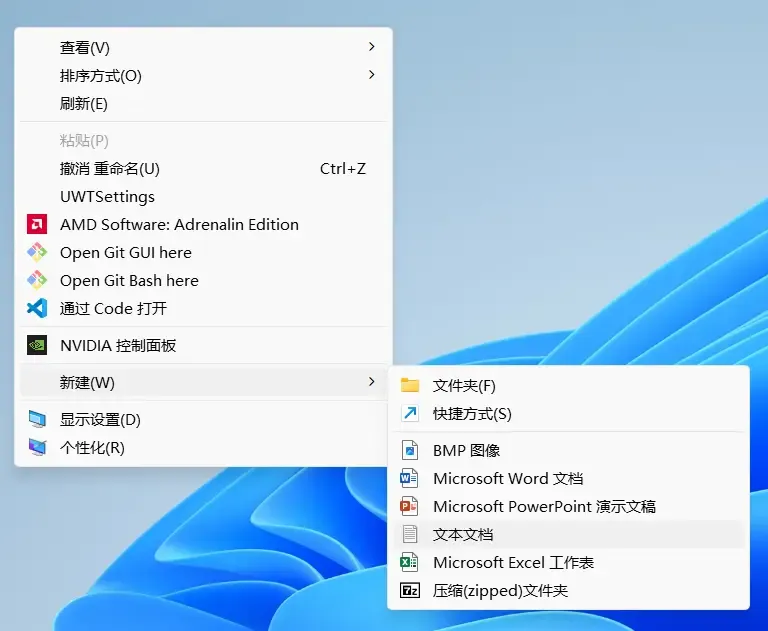Open the 查看(V) menu entry

[203, 47]
